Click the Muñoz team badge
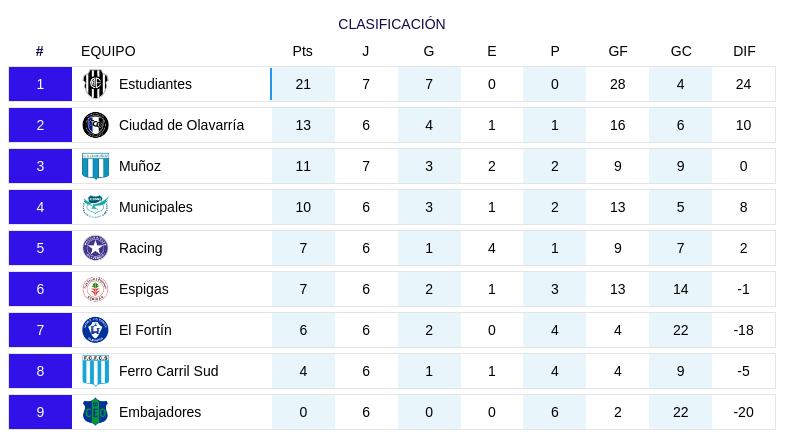This screenshot has height=447, width=786. pyautogui.click(x=96, y=166)
